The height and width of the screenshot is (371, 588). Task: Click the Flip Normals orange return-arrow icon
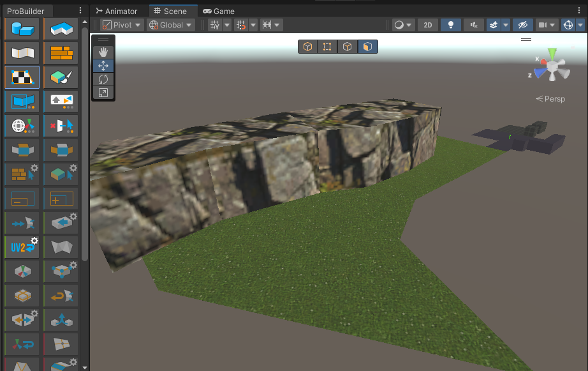61,296
